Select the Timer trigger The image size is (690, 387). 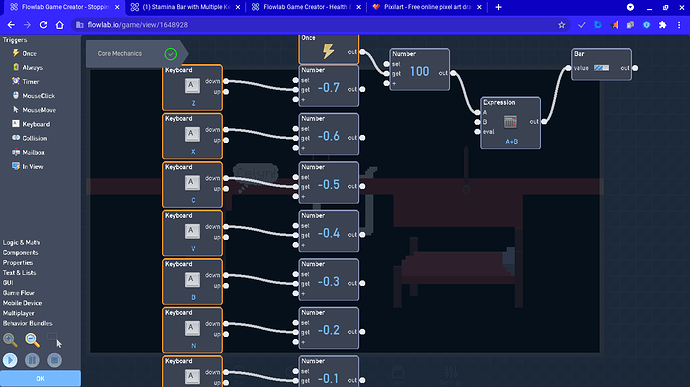click(x=26, y=81)
